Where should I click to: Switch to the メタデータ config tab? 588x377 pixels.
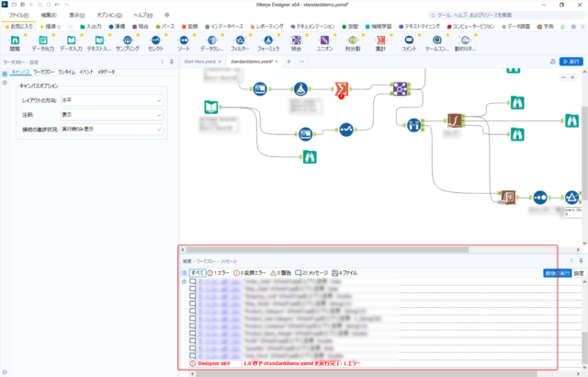coord(107,72)
